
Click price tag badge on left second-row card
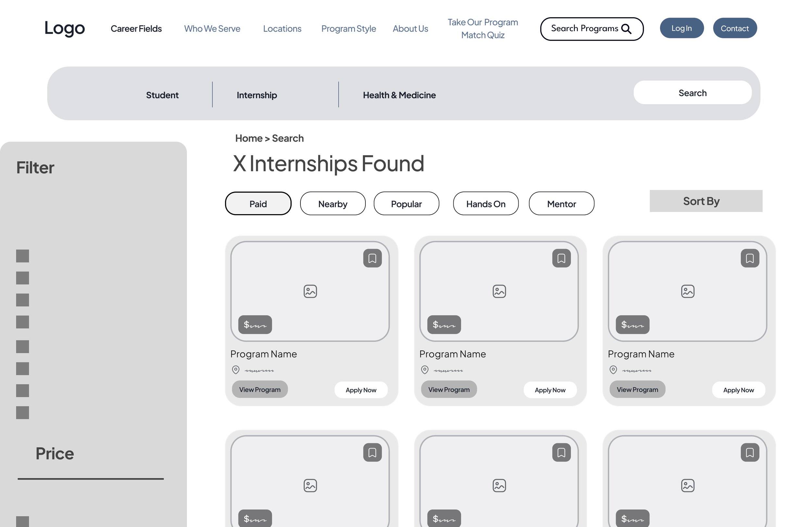tap(255, 518)
